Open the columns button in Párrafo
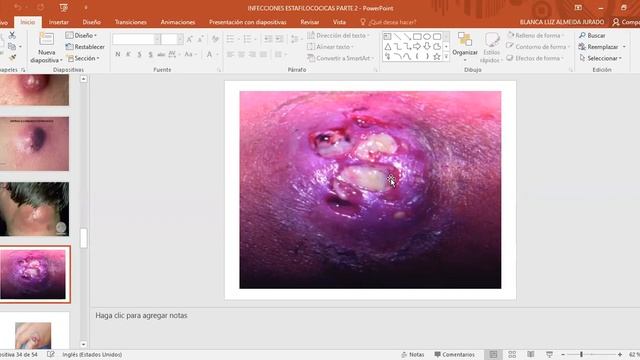Image resolution: width=640 pixels, height=360 pixels. [280, 54]
